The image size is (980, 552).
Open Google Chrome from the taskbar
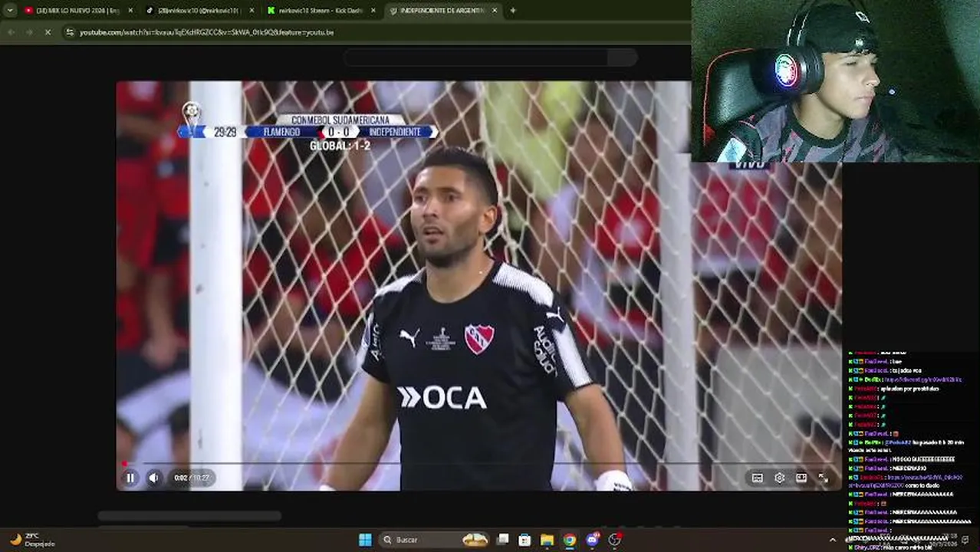coord(569,540)
